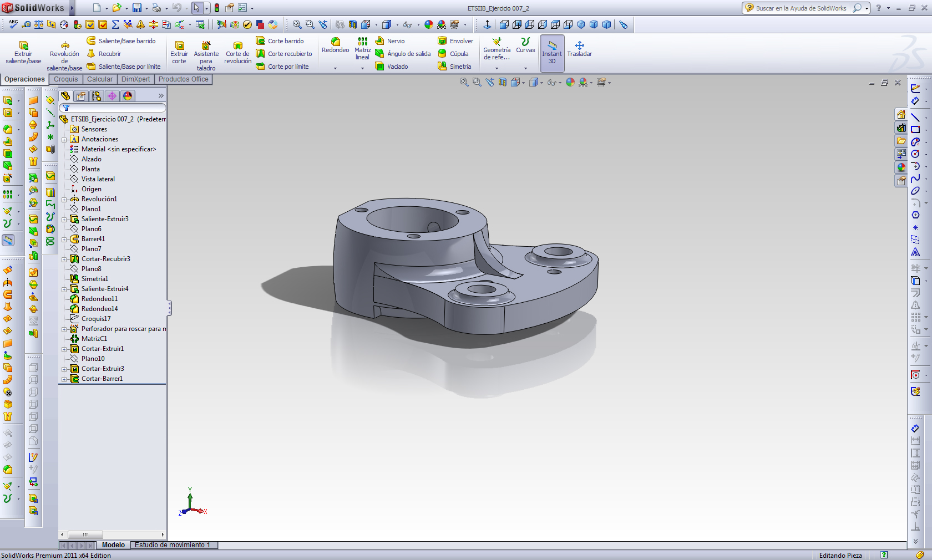Click the Saliente/Base barrido button
The image size is (932, 560).
coord(121,41)
